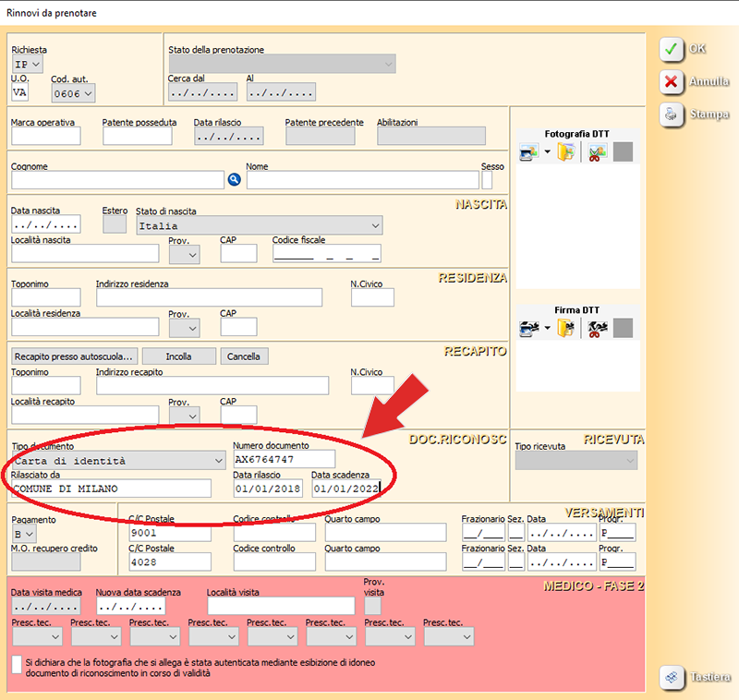Viewport: 739px width, 700px height.
Task: Open the Stato di nascita dropdown
Action: [374, 225]
